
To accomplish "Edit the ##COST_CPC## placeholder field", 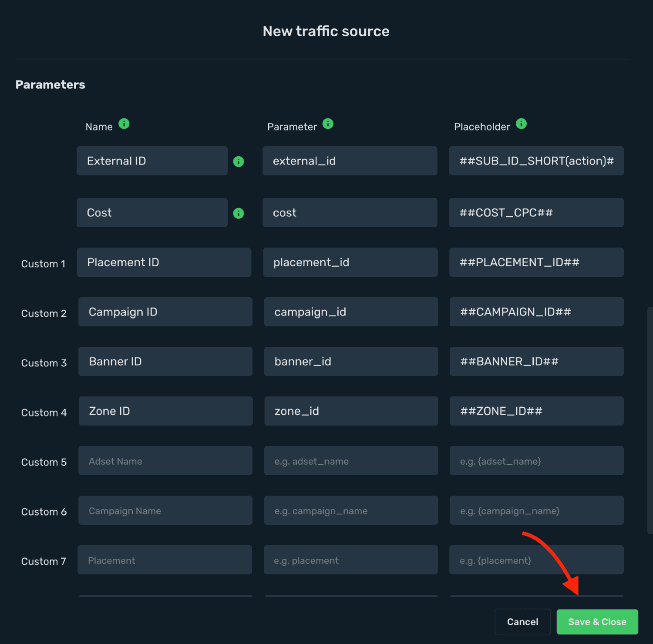I will pyautogui.click(x=536, y=213).
